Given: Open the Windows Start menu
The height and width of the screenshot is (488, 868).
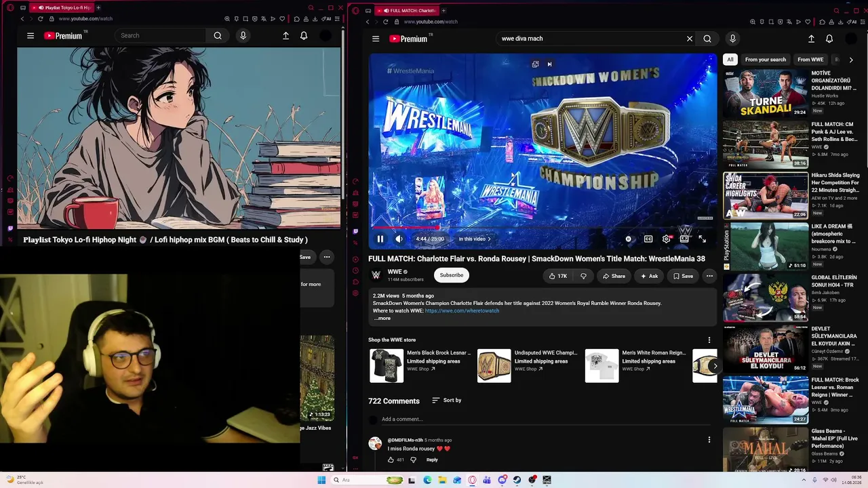Looking at the screenshot, I should click(x=321, y=480).
